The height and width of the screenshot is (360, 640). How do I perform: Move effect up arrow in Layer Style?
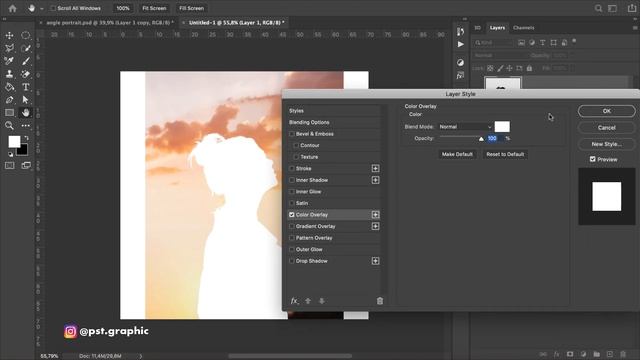[x=308, y=301]
